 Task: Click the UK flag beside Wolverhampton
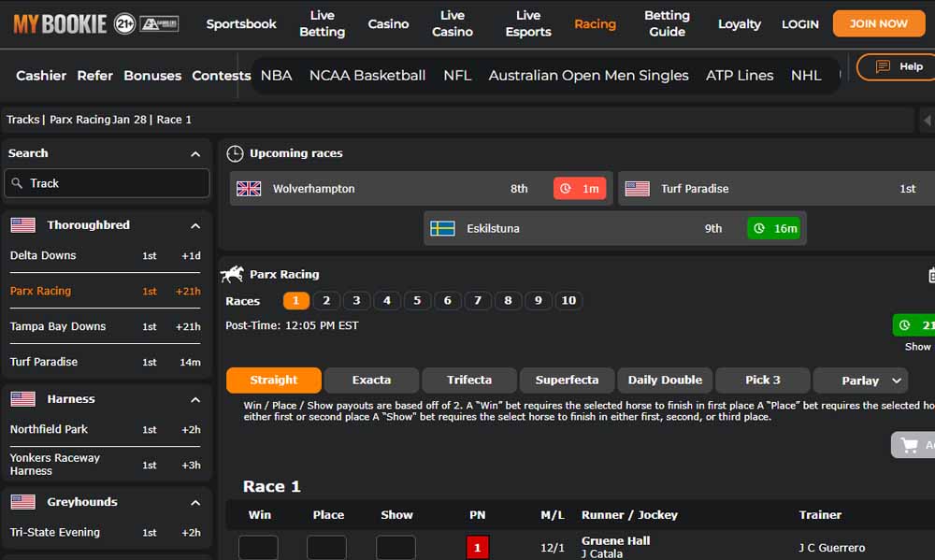coord(249,188)
